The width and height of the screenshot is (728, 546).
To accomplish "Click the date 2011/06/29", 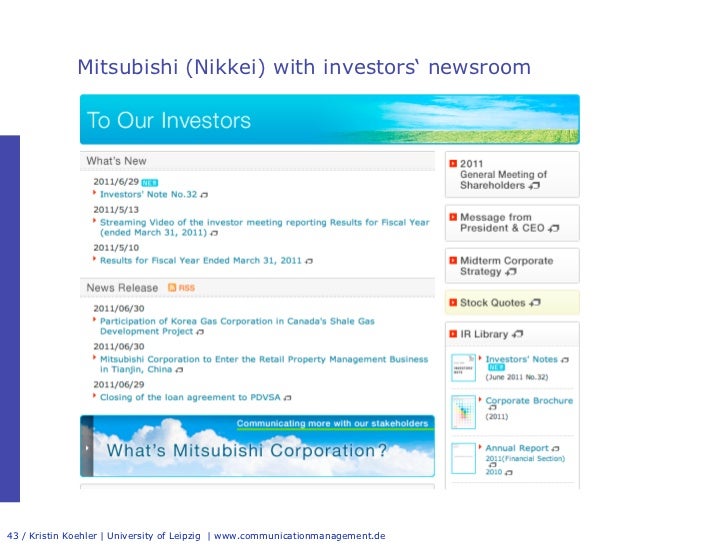I will (119, 385).
